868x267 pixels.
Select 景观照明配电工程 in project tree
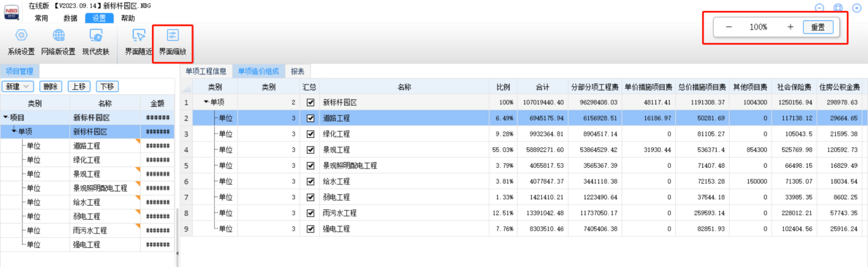[x=100, y=188]
